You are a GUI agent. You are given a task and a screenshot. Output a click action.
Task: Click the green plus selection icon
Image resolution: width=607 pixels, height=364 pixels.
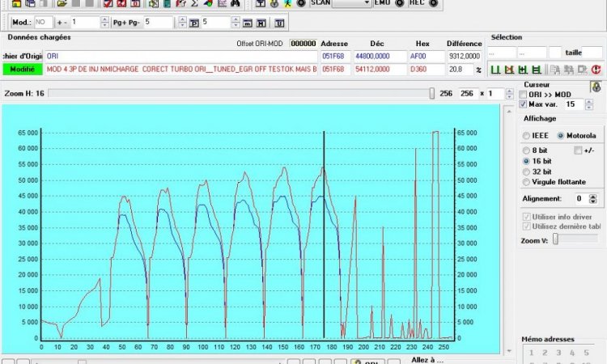click(523, 70)
